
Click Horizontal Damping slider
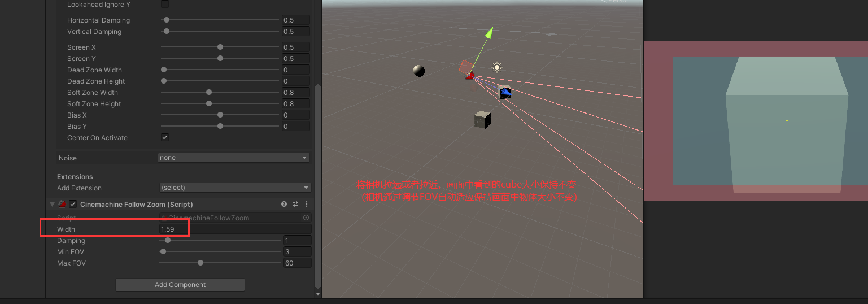pos(220,20)
